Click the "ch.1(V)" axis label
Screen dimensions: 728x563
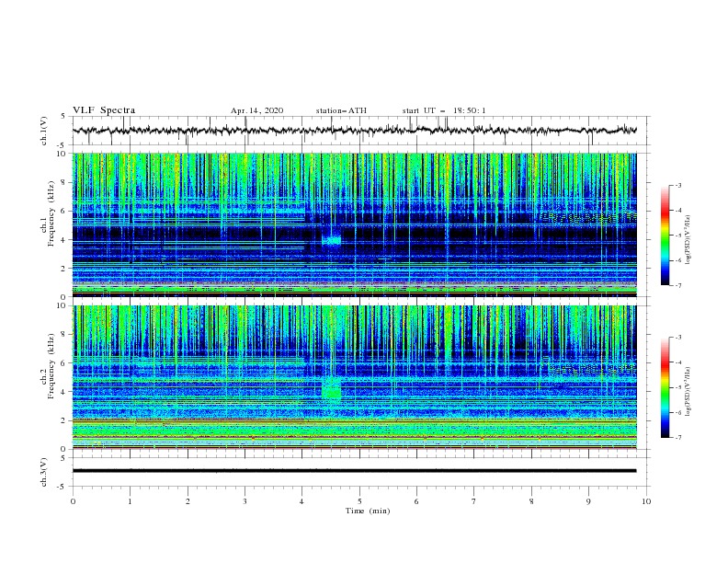pos(44,131)
